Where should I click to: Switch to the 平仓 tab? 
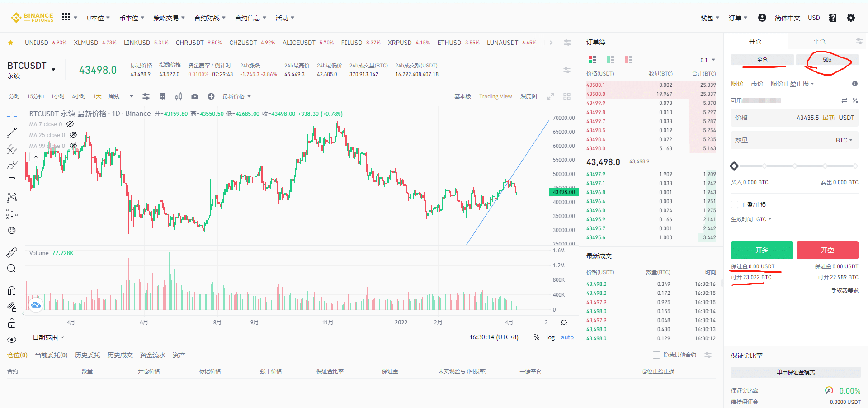pyautogui.click(x=819, y=41)
